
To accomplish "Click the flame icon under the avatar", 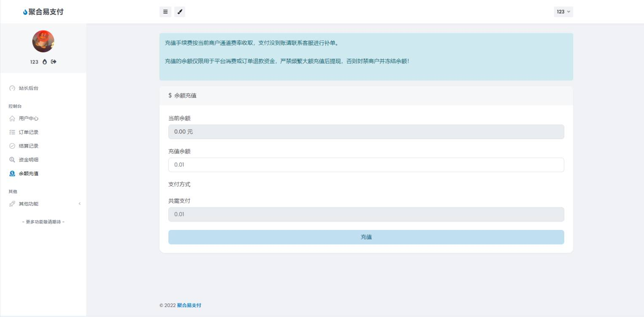I will [x=45, y=62].
